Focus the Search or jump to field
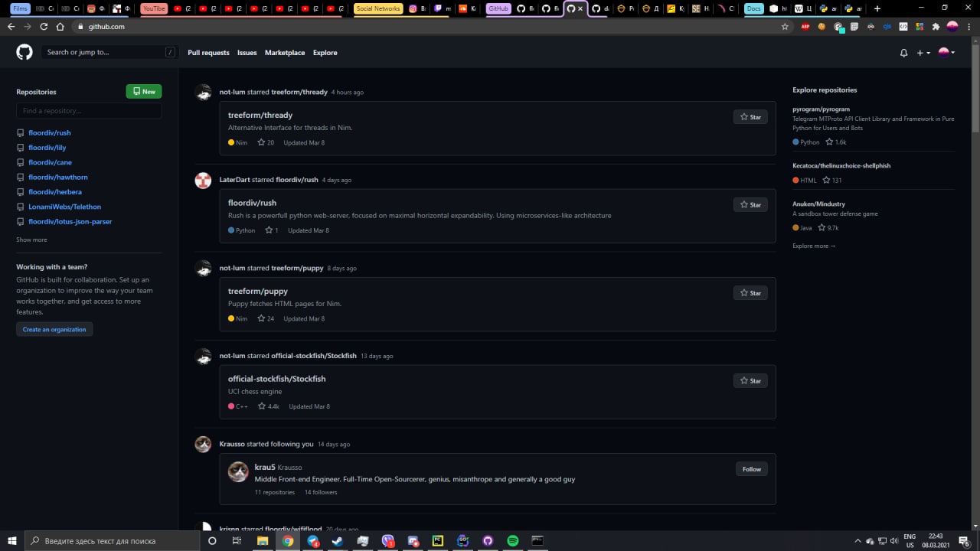The height and width of the screenshot is (551, 980). pos(111,52)
